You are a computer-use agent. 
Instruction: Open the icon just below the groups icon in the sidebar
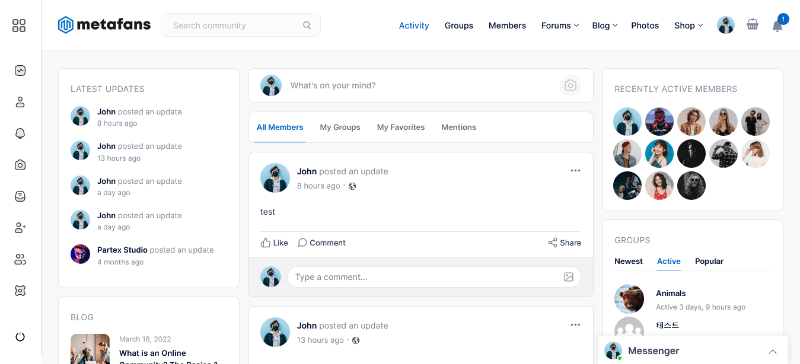[x=20, y=290]
